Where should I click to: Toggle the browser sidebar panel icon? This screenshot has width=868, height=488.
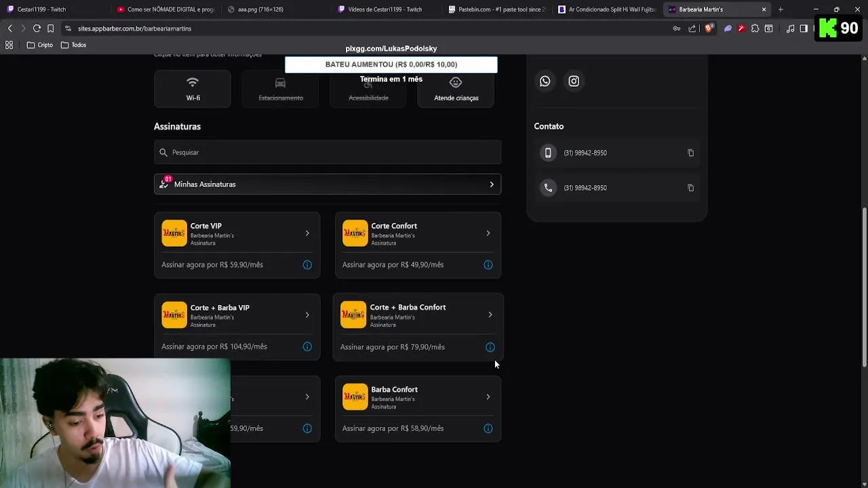tap(804, 28)
